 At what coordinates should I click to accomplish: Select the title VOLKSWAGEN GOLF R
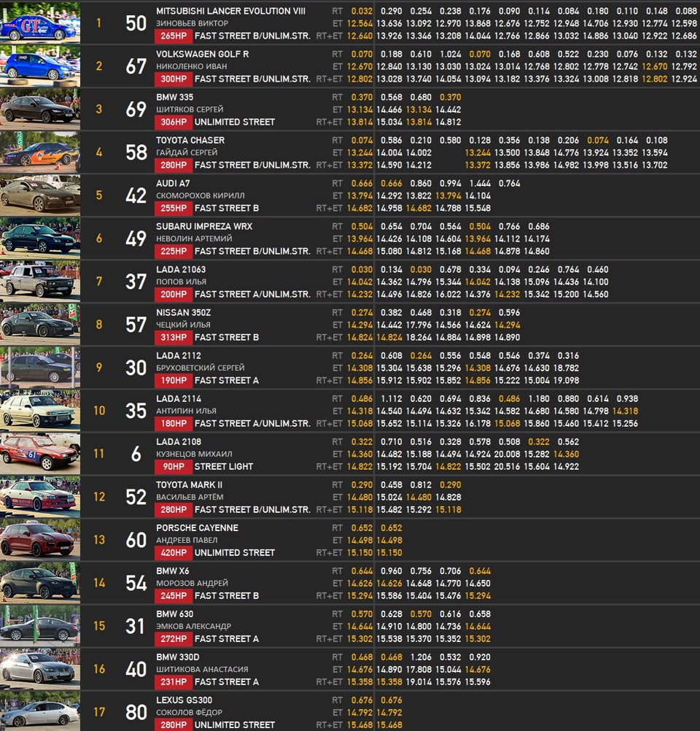click(202, 54)
